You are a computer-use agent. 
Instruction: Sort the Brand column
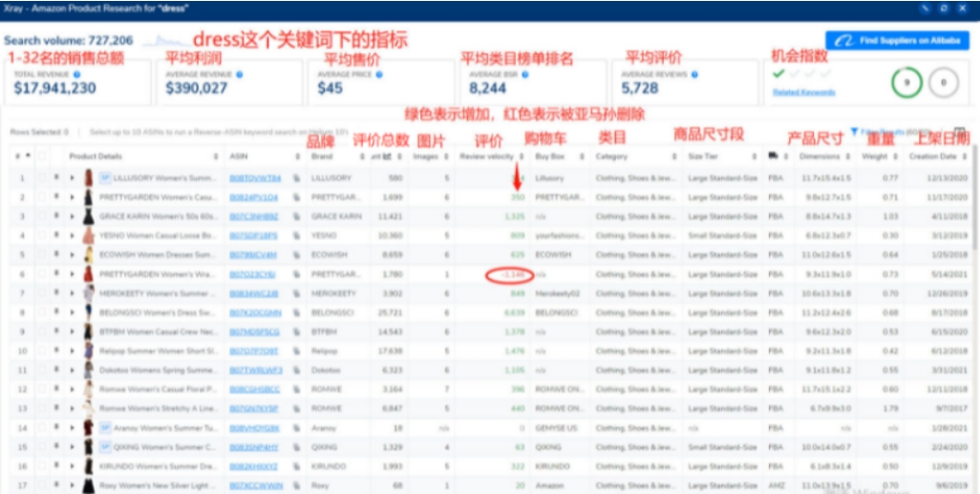click(x=363, y=157)
